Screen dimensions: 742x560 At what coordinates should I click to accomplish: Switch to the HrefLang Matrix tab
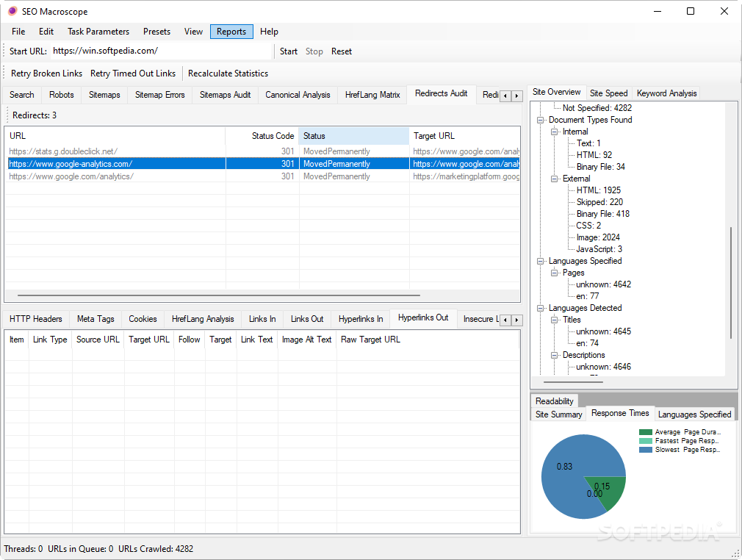372,95
